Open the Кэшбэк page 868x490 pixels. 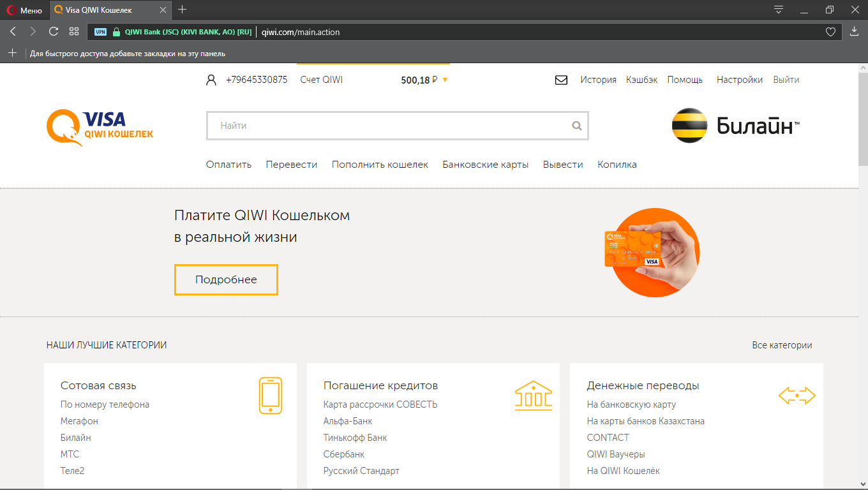[x=641, y=80]
